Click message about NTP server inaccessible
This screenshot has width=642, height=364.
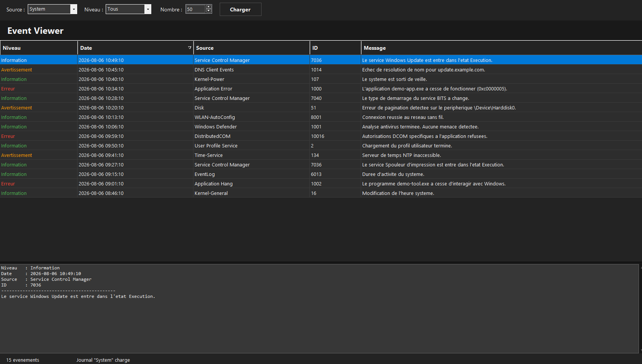[x=401, y=155]
